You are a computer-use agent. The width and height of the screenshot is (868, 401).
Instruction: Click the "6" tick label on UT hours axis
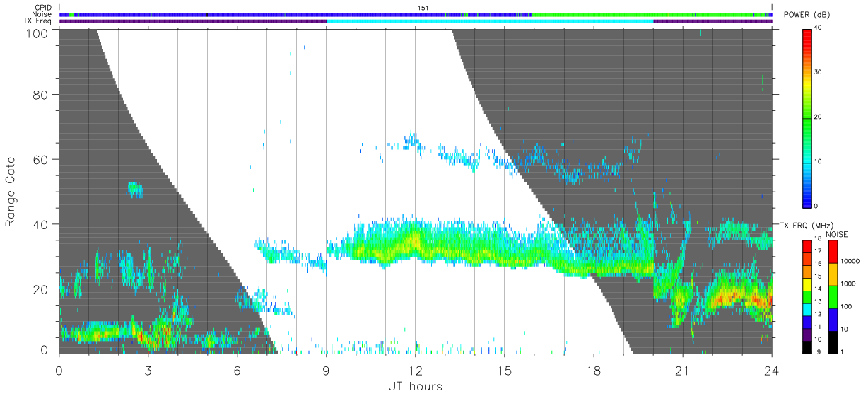(237, 371)
